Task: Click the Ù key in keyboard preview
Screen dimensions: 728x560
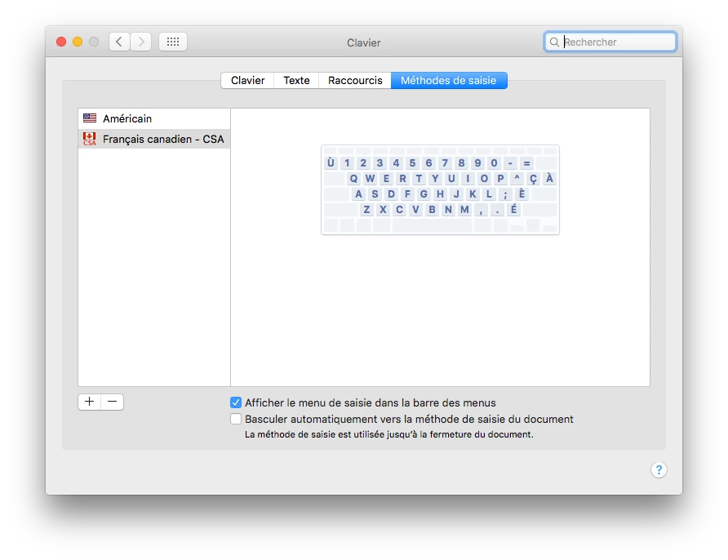Action: (x=331, y=163)
